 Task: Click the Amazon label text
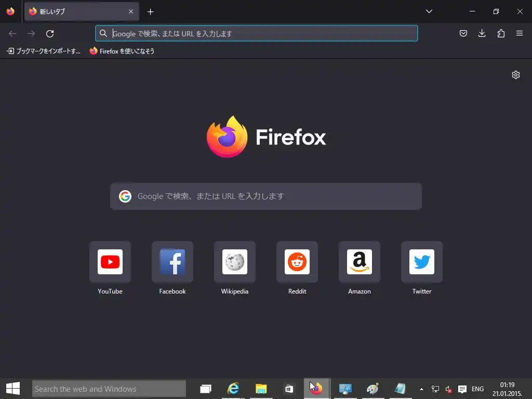360,291
